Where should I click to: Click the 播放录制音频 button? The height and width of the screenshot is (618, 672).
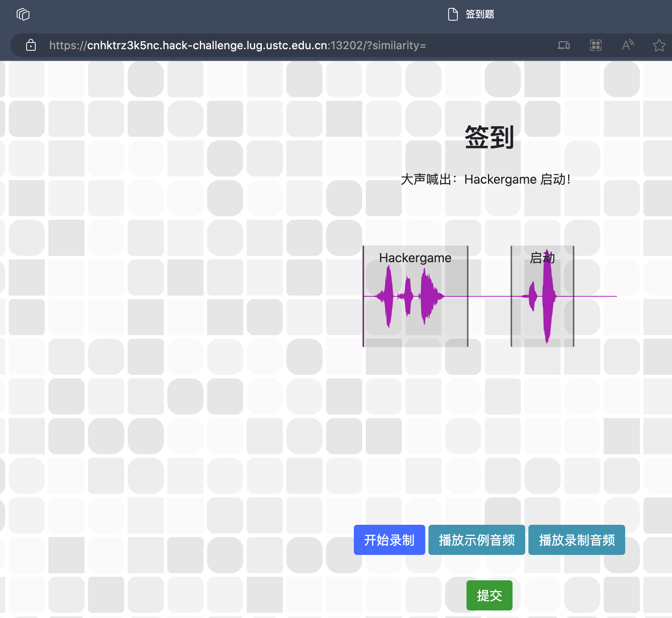577,540
